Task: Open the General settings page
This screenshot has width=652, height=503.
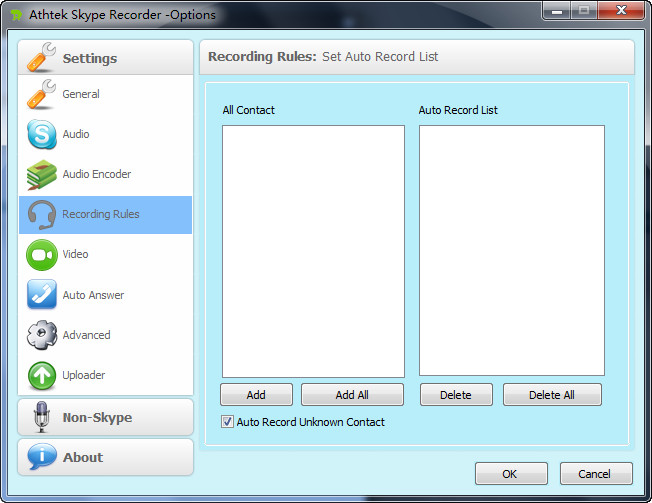Action: coord(106,94)
